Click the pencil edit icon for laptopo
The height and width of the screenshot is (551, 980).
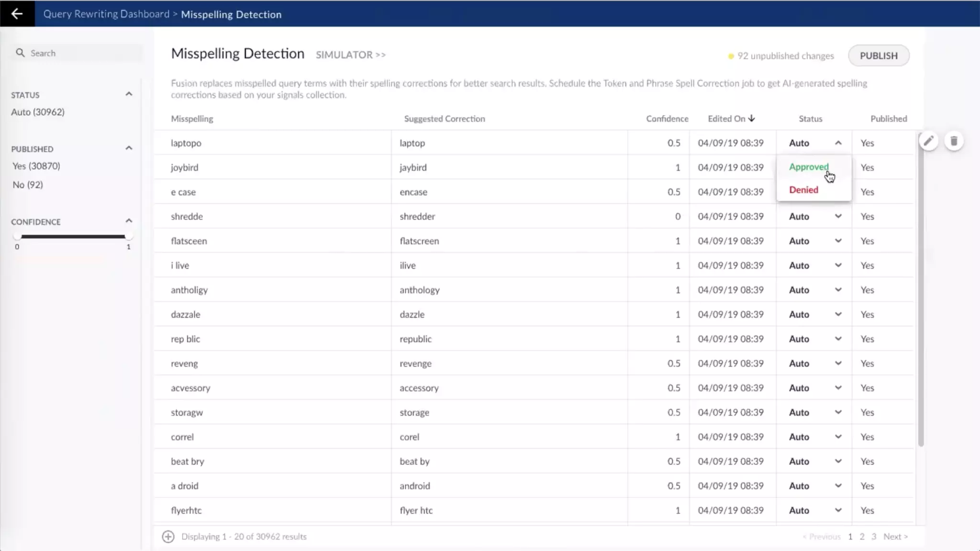928,141
